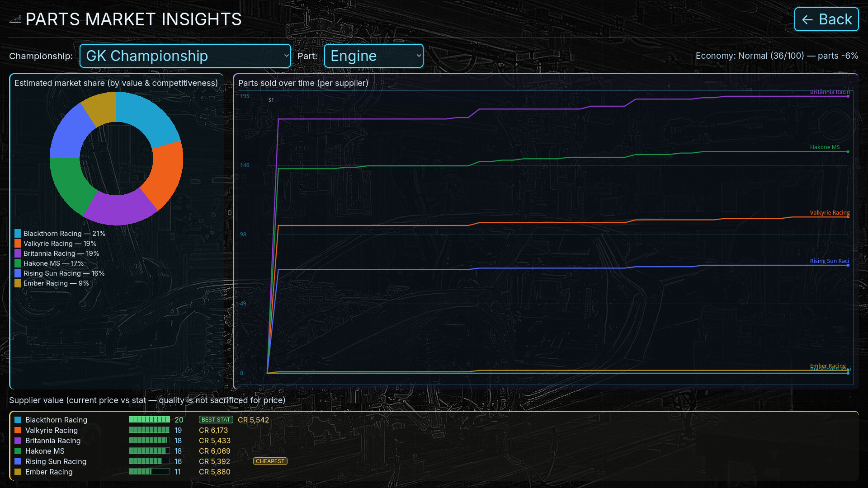
Task: Click the Rising Sun Racing swatch in value table
Action: tap(18, 461)
